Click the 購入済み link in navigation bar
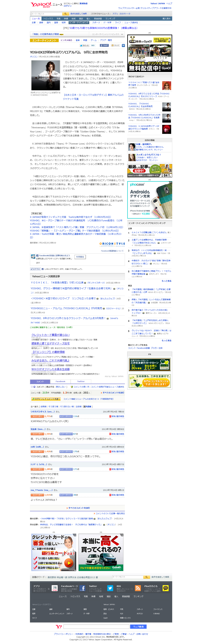Screen dimensions: 202x644 [167, 19]
